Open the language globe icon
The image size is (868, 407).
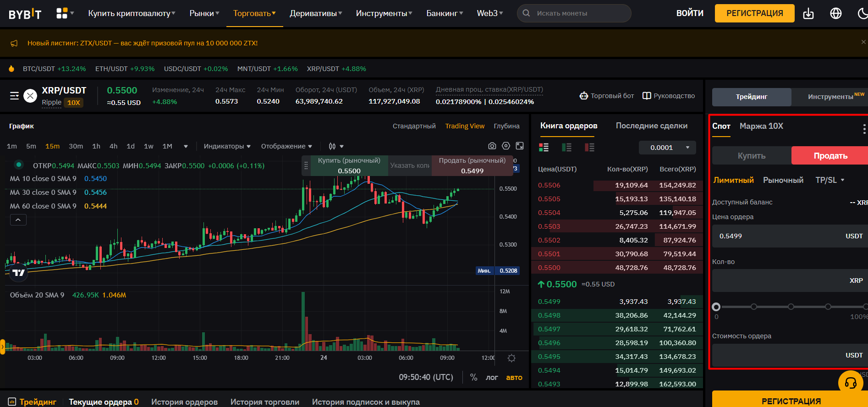click(835, 13)
